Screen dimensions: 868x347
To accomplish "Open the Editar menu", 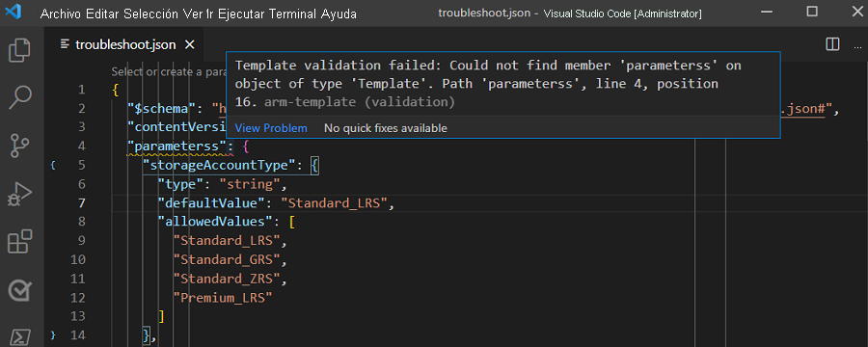I will point(103,13).
